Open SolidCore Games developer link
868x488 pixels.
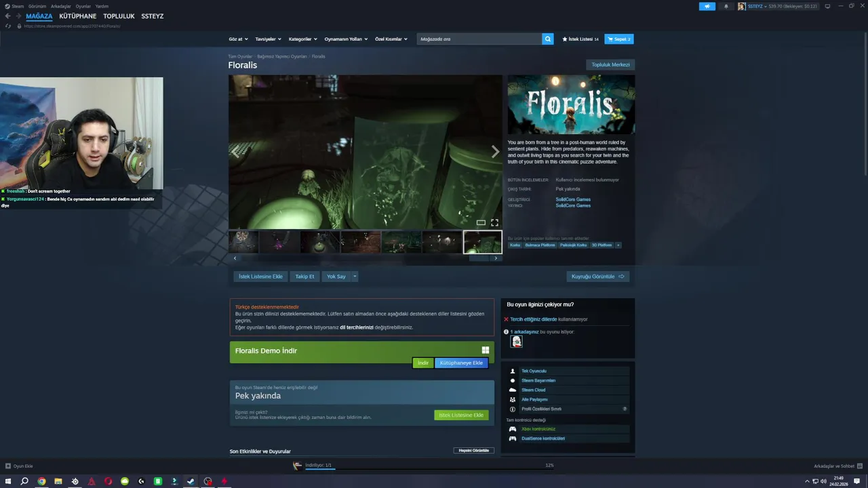click(573, 199)
